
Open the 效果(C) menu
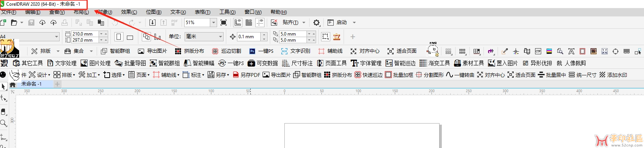129,12
